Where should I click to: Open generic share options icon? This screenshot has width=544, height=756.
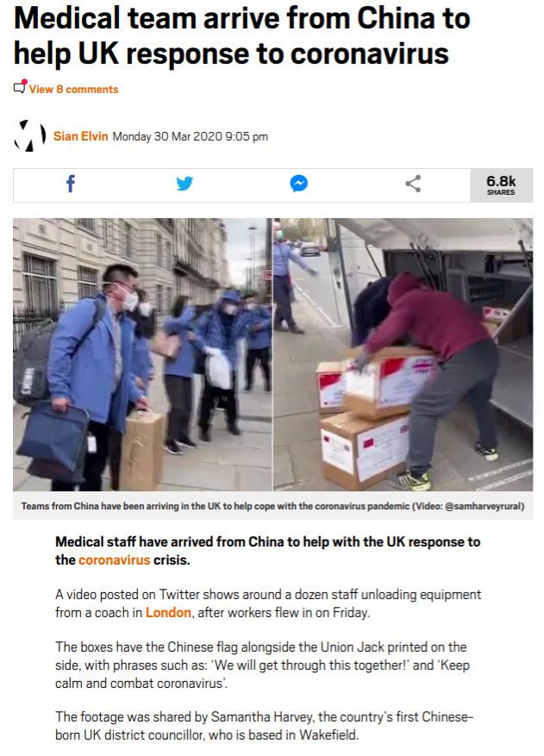coord(413,184)
